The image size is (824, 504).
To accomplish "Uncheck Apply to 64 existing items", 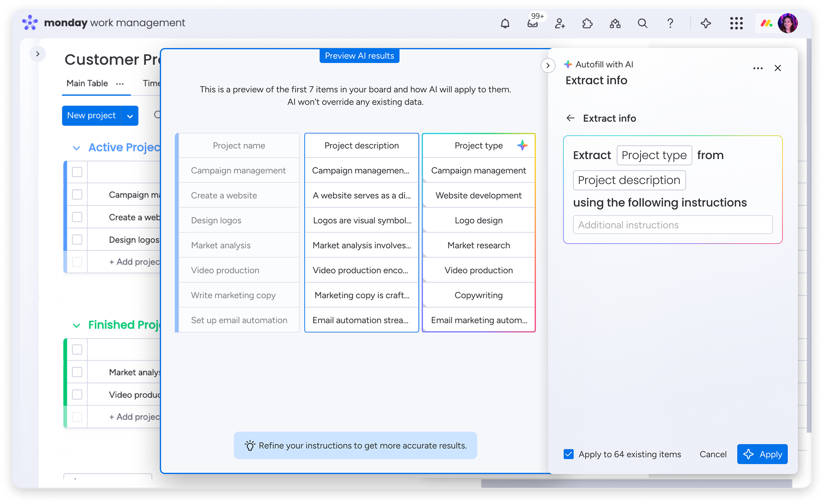I will pos(569,454).
